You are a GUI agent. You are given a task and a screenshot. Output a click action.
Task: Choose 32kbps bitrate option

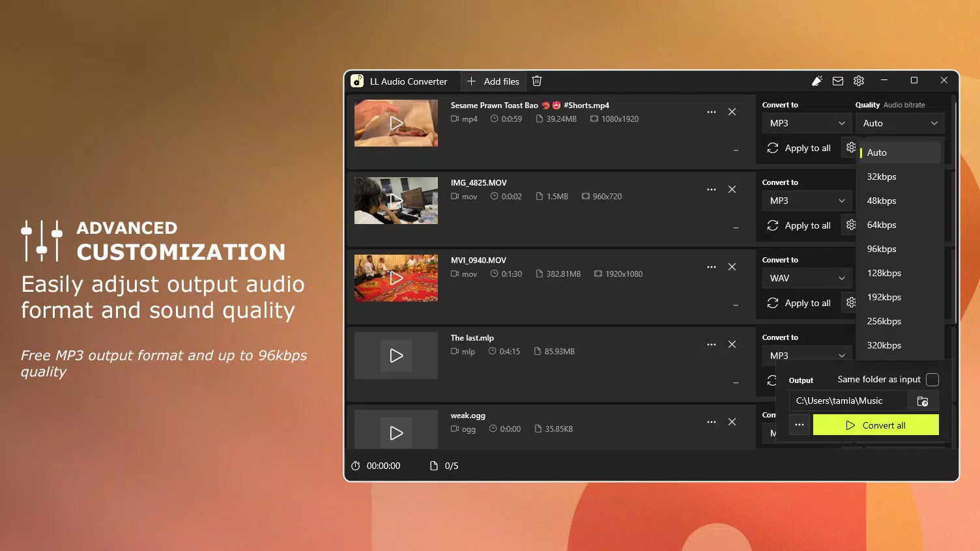(x=900, y=177)
